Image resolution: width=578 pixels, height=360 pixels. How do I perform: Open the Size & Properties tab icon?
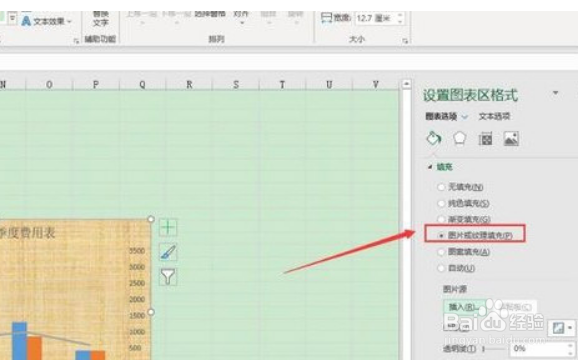click(485, 139)
